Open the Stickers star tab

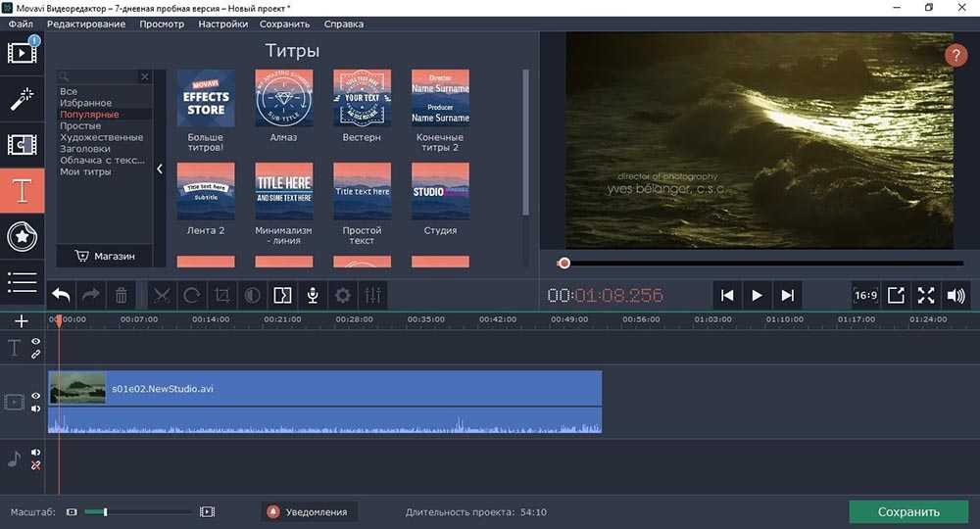(x=23, y=236)
